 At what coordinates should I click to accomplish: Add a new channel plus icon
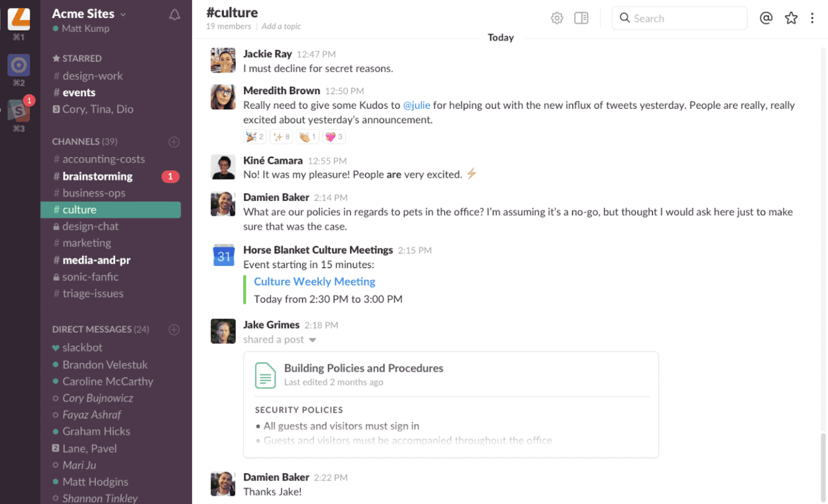tap(174, 142)
